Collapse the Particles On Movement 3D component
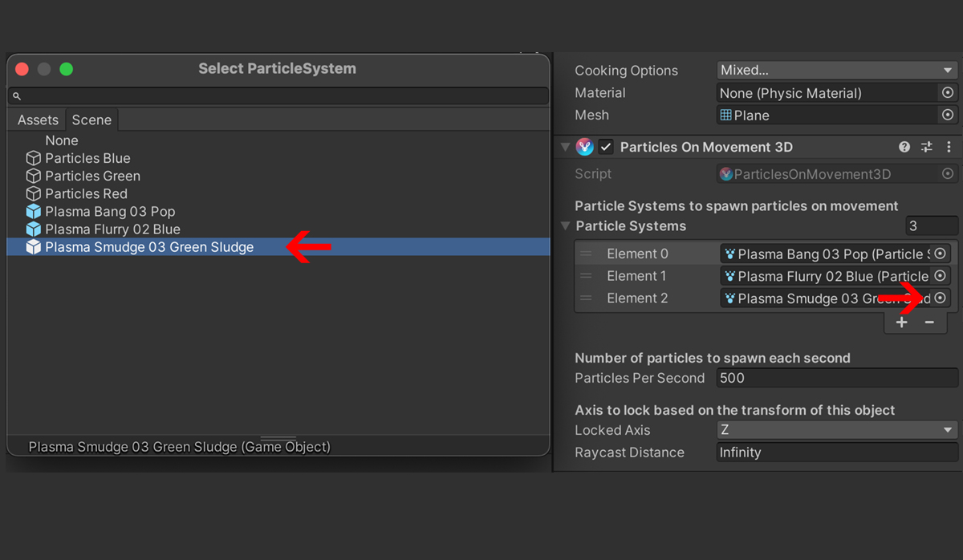963x560 pixels. [566, 147]
